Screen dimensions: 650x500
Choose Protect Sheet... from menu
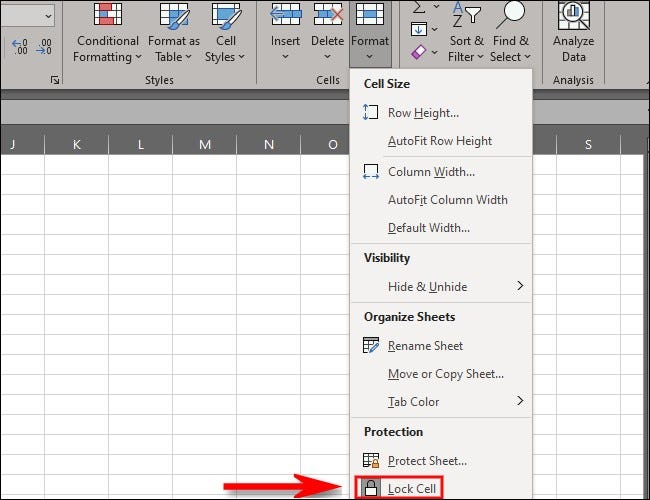[442, 461]
